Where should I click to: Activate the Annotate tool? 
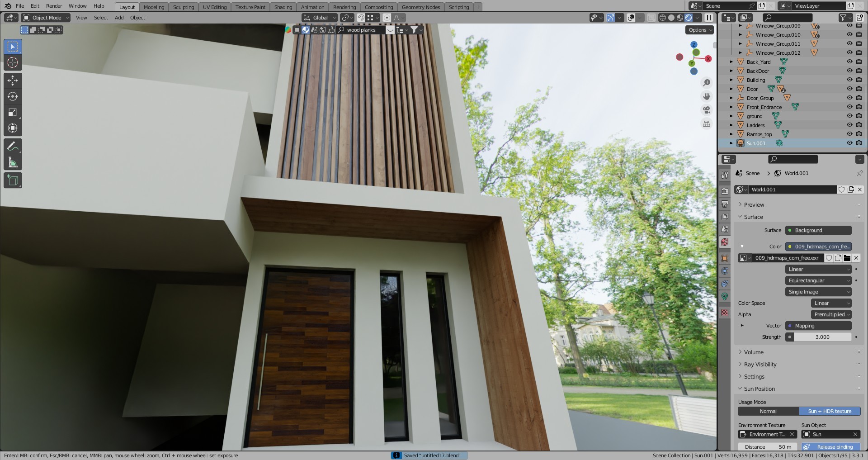pyautogui.click(x=13, y=147)
